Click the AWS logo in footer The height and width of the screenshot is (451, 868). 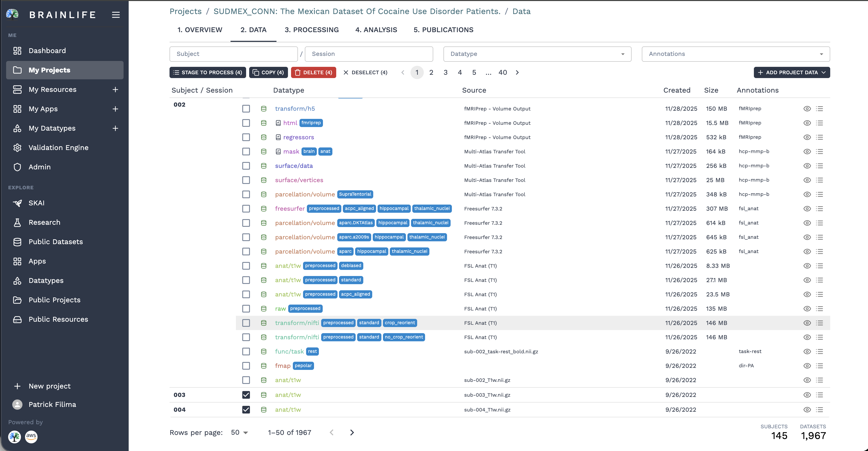pos(31,436)
